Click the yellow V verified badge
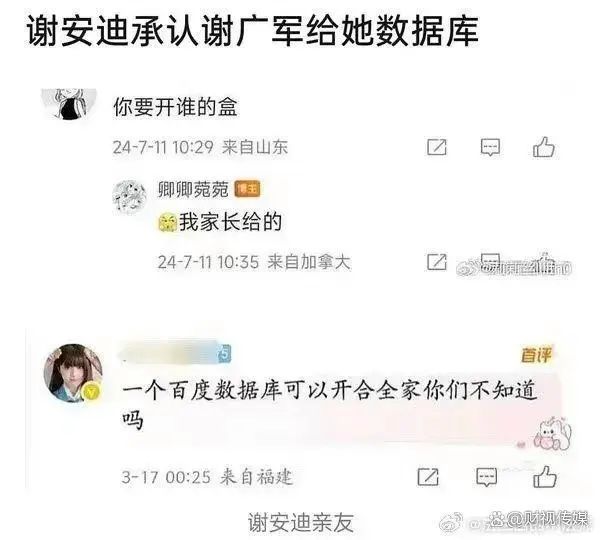This screenshot has width=600, height=540. tap(91, 392)
